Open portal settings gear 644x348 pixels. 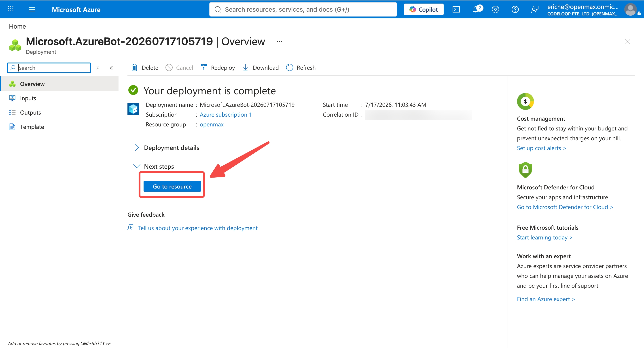[495, 9]
